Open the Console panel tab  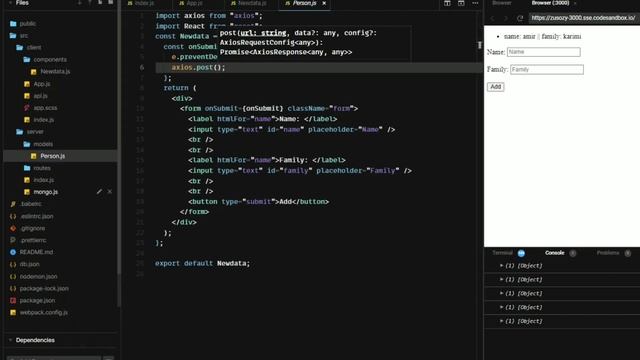(554, 253)
